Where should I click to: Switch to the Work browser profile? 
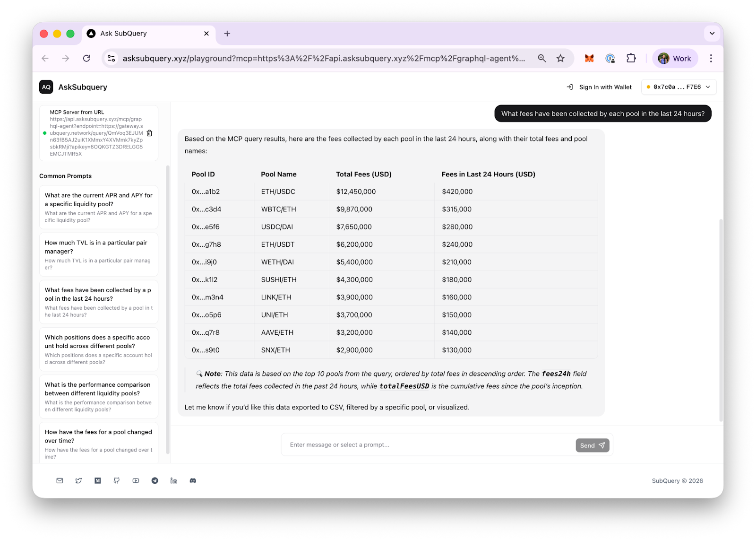pos(675,58)
